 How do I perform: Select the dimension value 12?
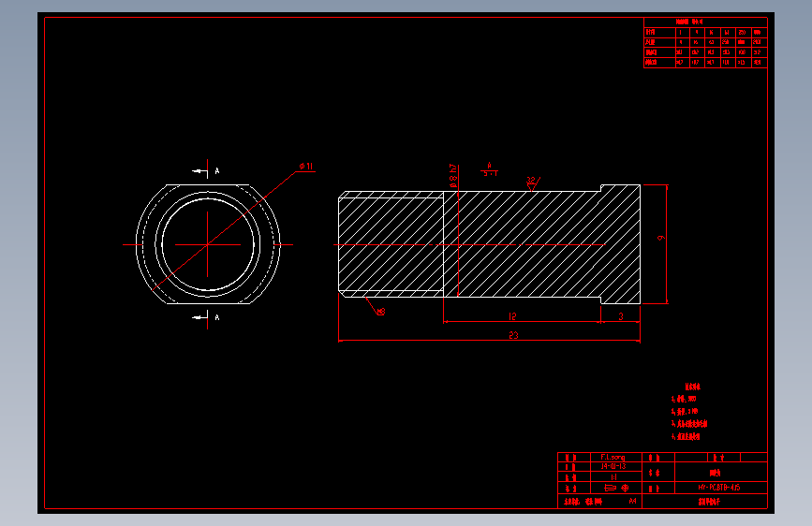click(512, 316)
